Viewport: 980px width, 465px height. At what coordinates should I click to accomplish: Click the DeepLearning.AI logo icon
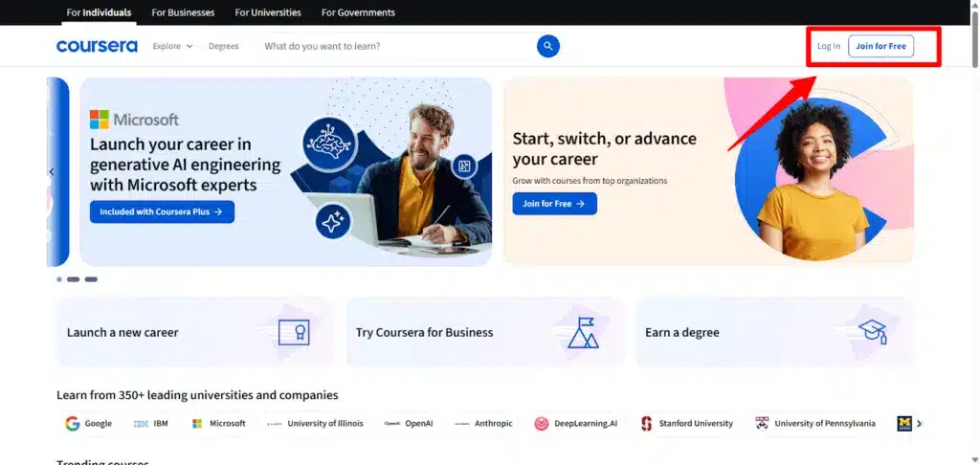[x=542, y=424]
